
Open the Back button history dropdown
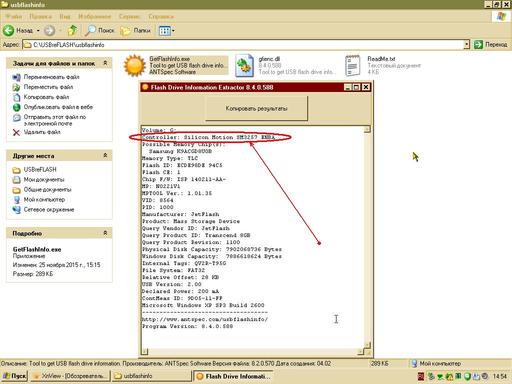coord(38,31)
